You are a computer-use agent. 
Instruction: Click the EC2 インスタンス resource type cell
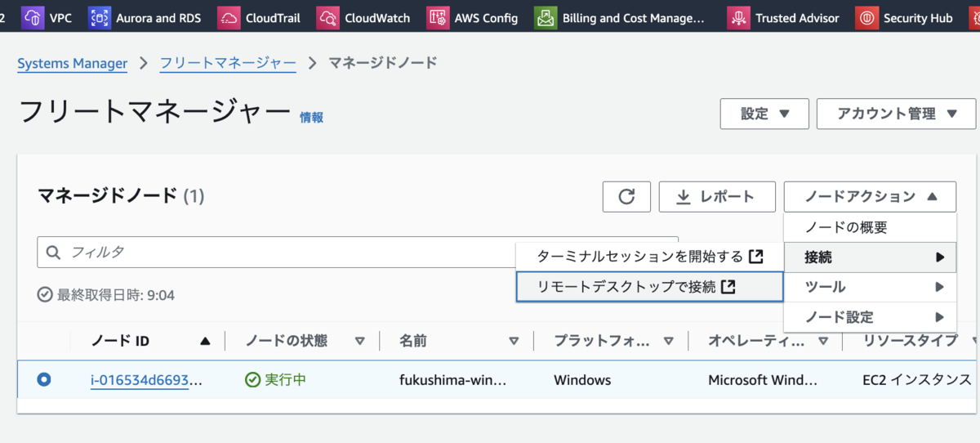tap(917, 380)
